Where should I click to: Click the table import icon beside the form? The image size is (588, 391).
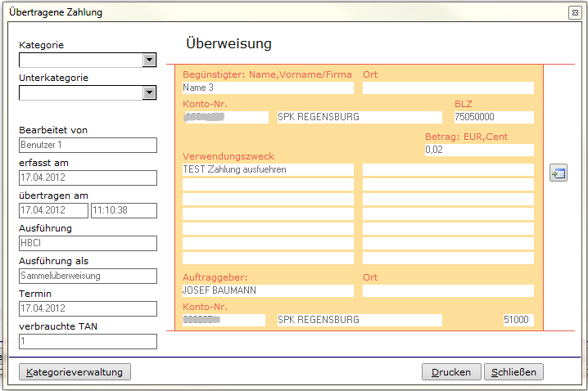[x=559, y=173]
